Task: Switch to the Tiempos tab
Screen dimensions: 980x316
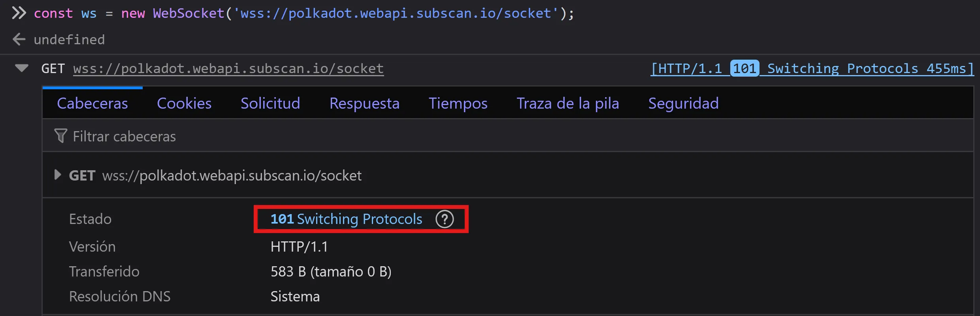Action: click(x=458, y=103)
